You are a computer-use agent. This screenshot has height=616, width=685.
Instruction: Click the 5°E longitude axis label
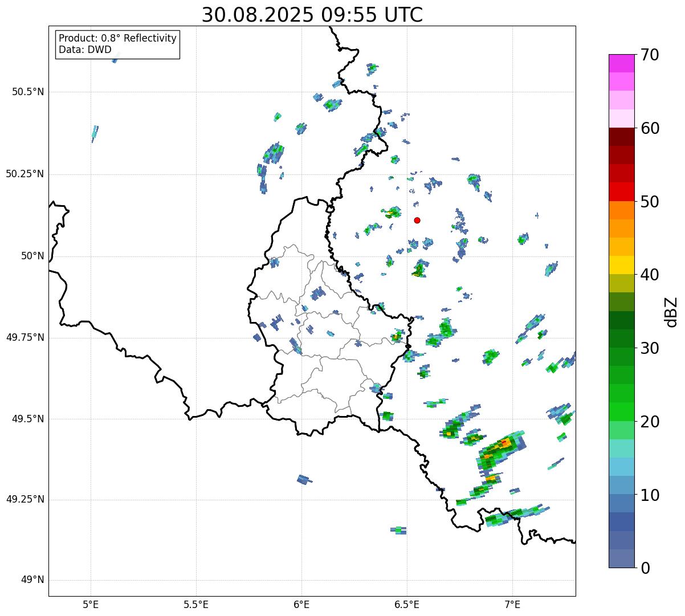(91, 603)
